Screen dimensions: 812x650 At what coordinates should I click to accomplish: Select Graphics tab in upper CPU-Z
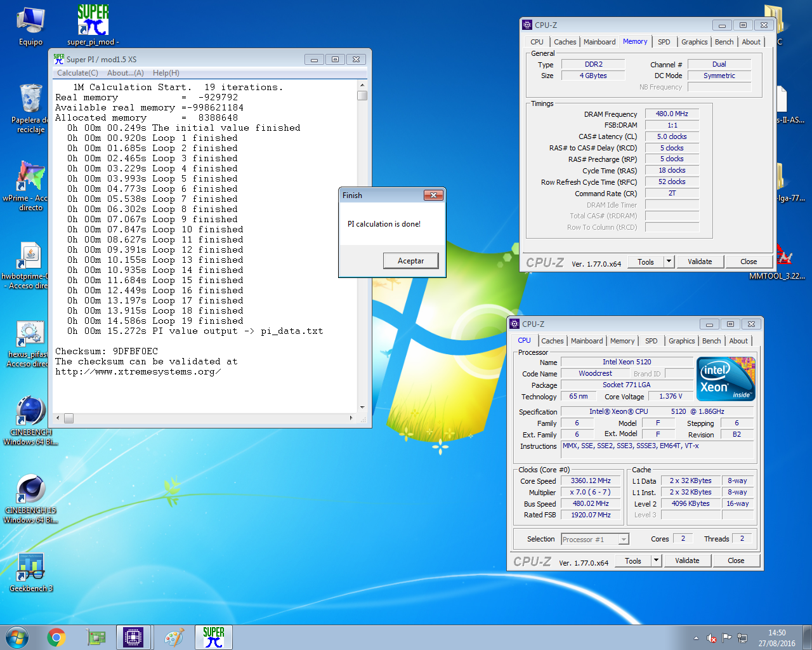tap(694, 42)
